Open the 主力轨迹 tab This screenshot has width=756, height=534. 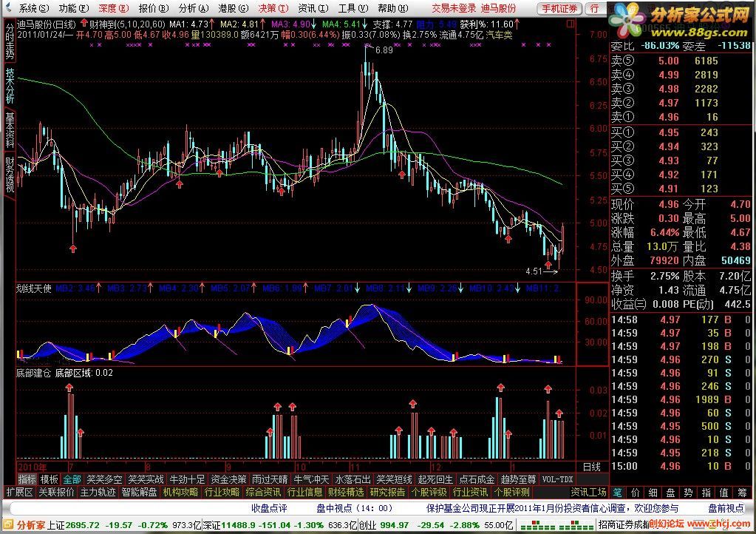tap(98, 492)
